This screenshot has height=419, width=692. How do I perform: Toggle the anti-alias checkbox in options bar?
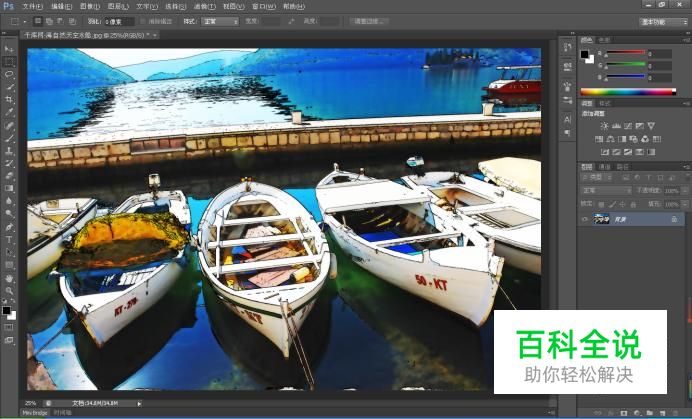pos(143,21)
